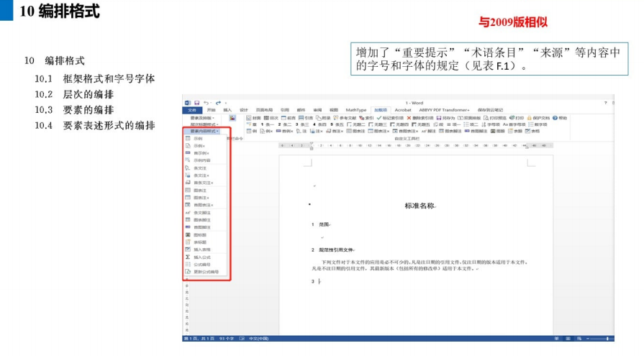Expand the 层次标题样式 dropdown
Screen dimensions: 644x356
[204, 124]
